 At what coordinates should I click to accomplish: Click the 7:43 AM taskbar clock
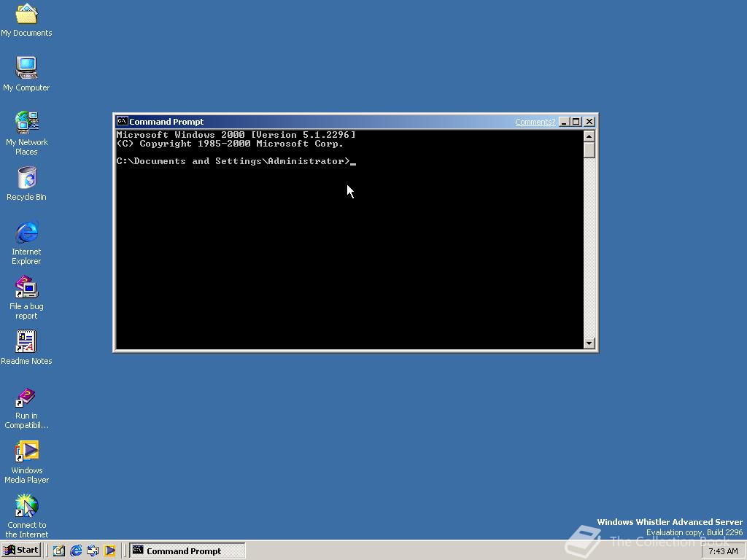coord(723,551)
